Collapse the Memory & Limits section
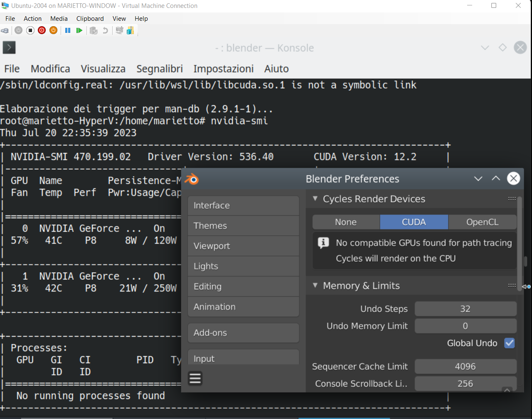The width and height of the screenshot is (532, 419). coord(315,286)
